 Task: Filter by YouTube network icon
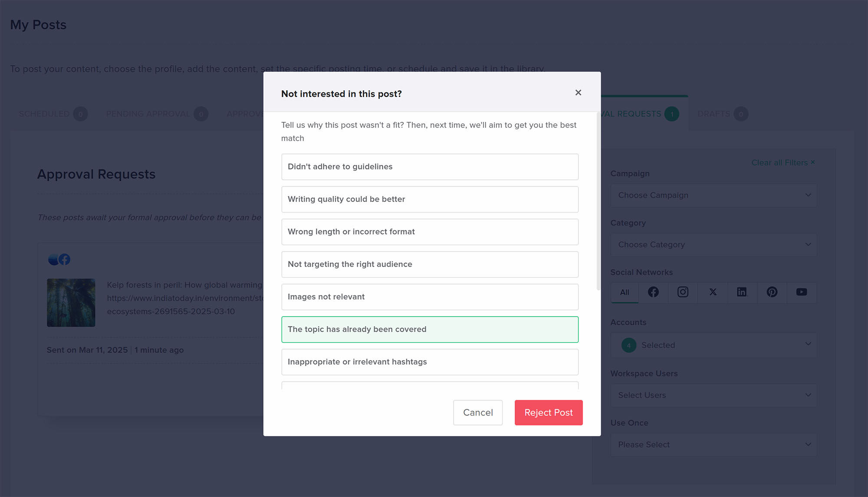[x=801, y=292]
